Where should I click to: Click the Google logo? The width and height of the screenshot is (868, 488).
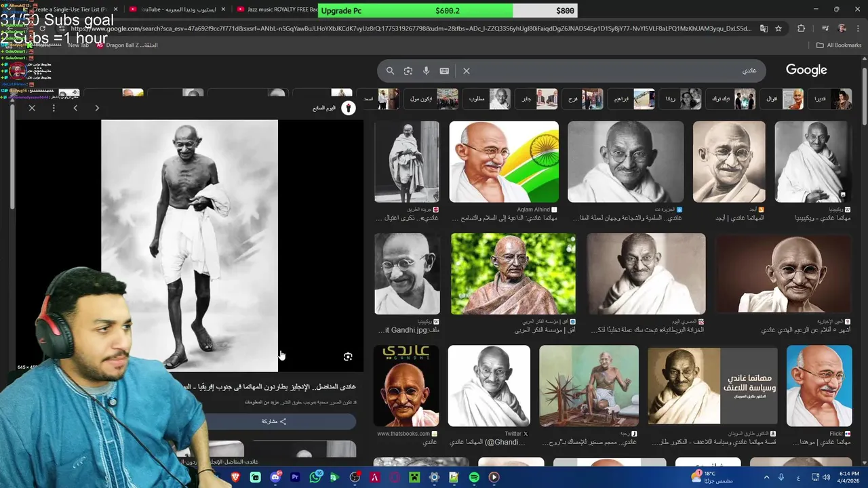point(806,70)
